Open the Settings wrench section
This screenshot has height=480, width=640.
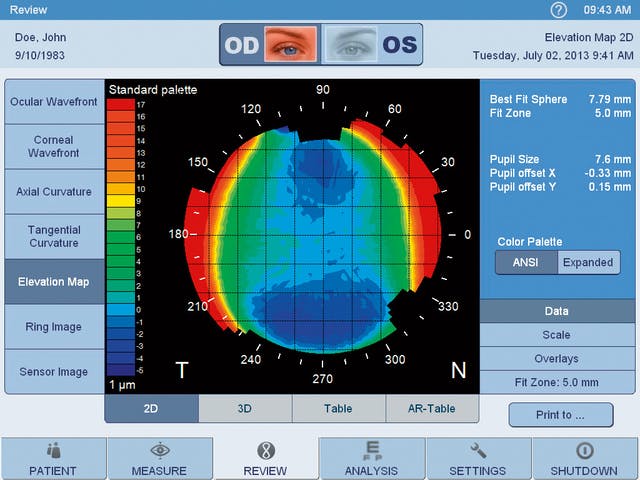477,460
